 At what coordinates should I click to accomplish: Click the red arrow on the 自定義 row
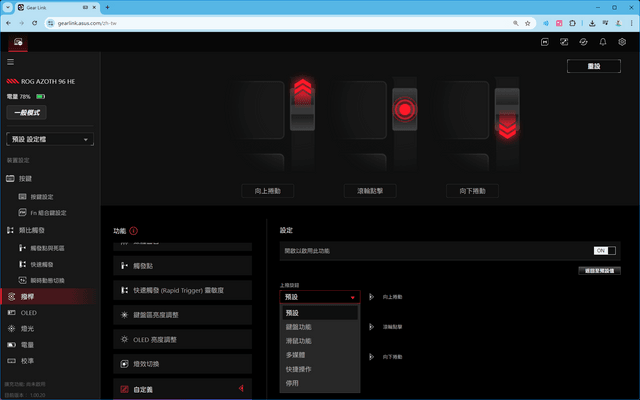241,388
